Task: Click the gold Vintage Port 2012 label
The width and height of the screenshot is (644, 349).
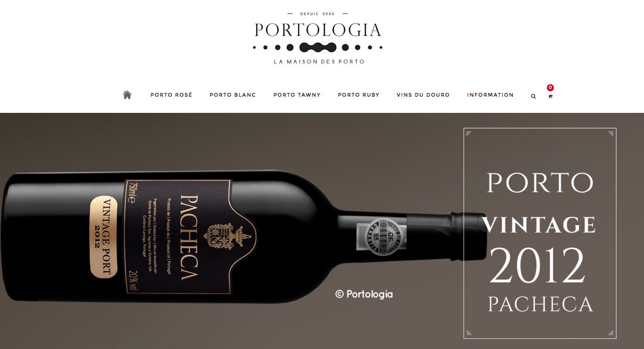Action: tap(104, 237)
